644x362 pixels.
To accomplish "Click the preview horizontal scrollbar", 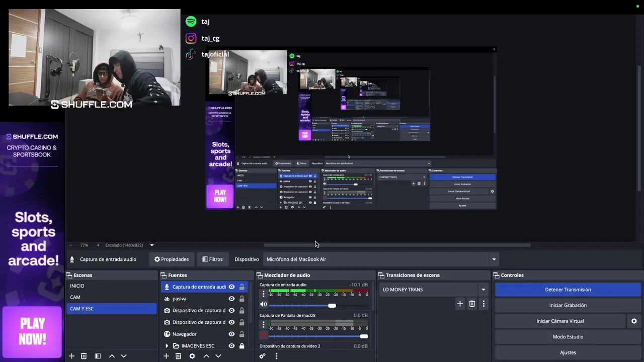I will point(397,245).
